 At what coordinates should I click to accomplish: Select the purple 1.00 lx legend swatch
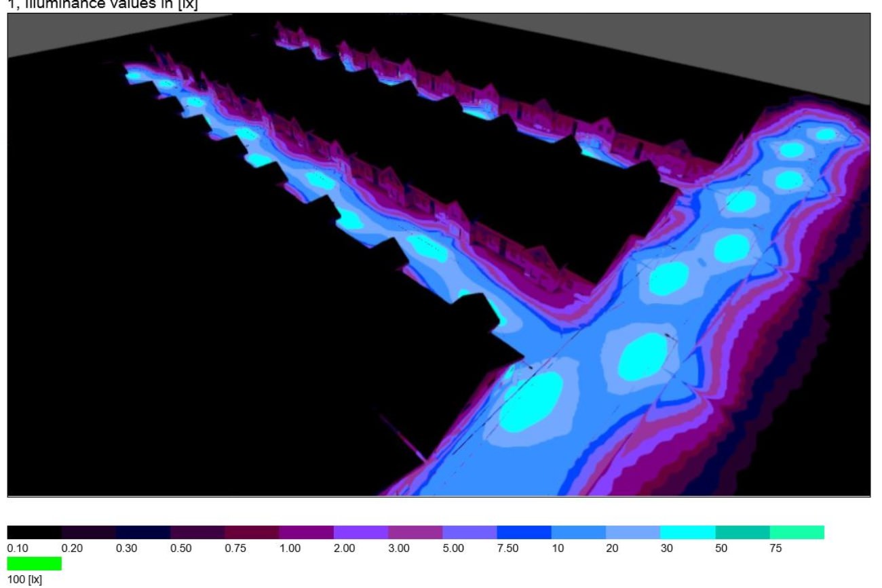point(306,532)
